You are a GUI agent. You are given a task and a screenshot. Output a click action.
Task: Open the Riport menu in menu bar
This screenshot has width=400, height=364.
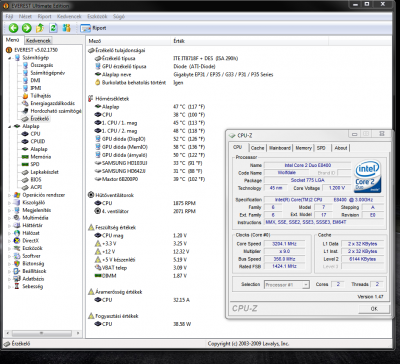click(44, 16)
